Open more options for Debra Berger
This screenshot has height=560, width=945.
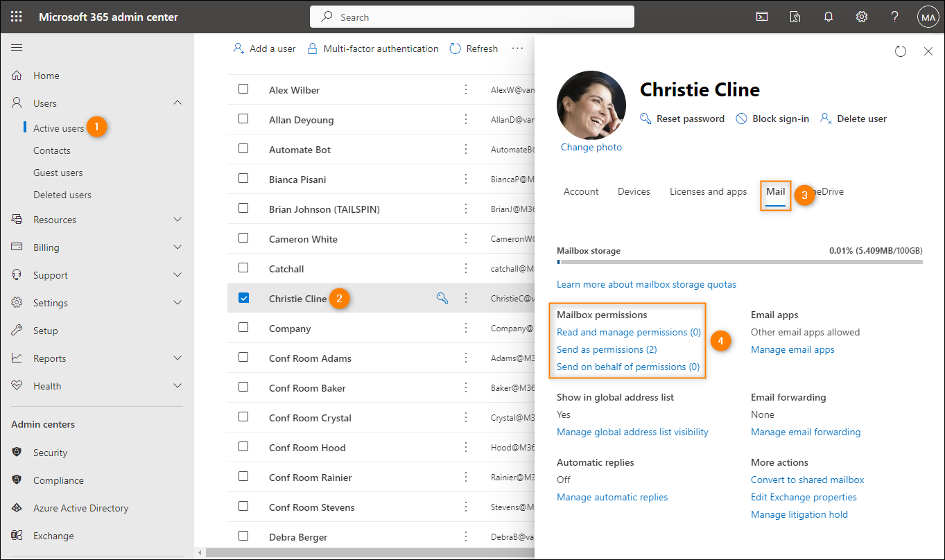click(466, 536)
